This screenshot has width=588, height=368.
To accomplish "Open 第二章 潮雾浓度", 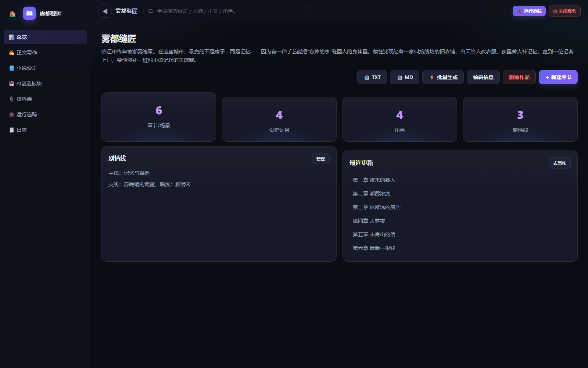I will 372,194.
